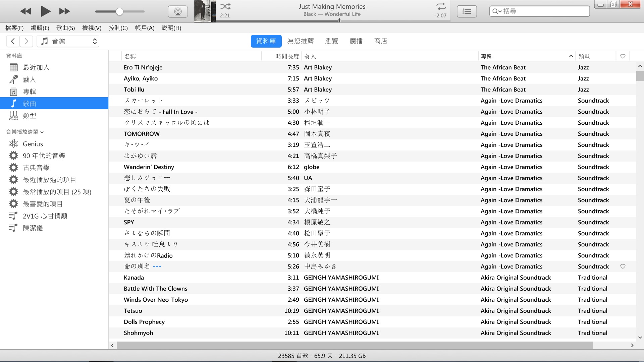Open the 音樂 media type dropdown
The image size is (644, 362).
(68, 41)
